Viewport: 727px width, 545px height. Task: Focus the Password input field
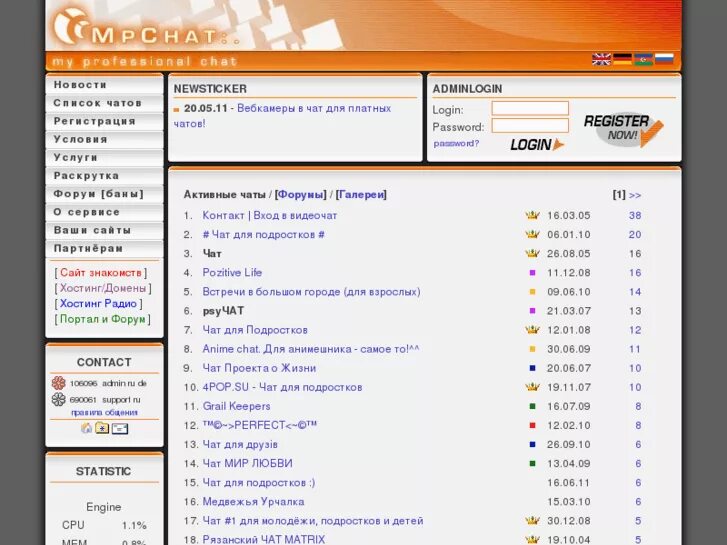[530, 126]
